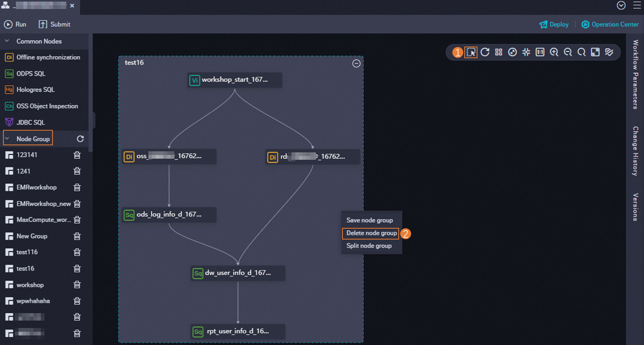
Task: Click the refresh canvas icon in toolbar
Action: [x=485, y=52]
